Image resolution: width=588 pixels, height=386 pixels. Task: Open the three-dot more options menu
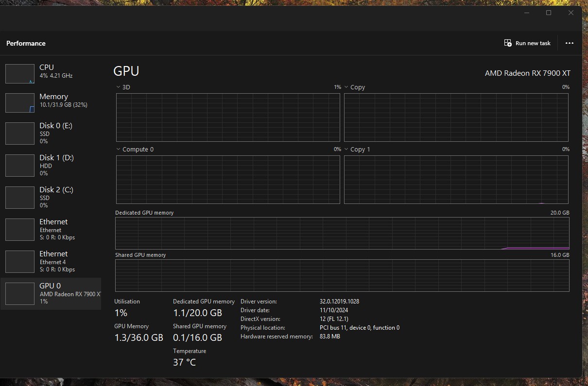pos(570,43)
